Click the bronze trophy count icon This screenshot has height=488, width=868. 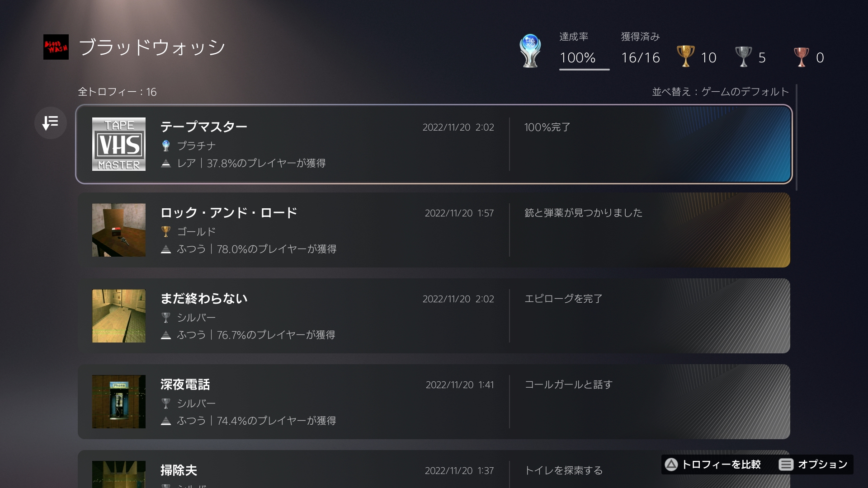coord(801,57)
